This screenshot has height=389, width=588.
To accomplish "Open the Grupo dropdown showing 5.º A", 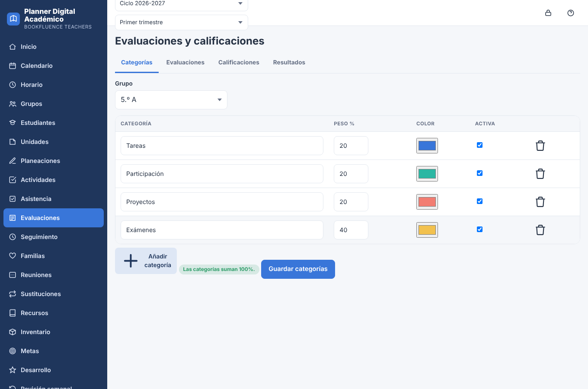I will click(171, 100).
